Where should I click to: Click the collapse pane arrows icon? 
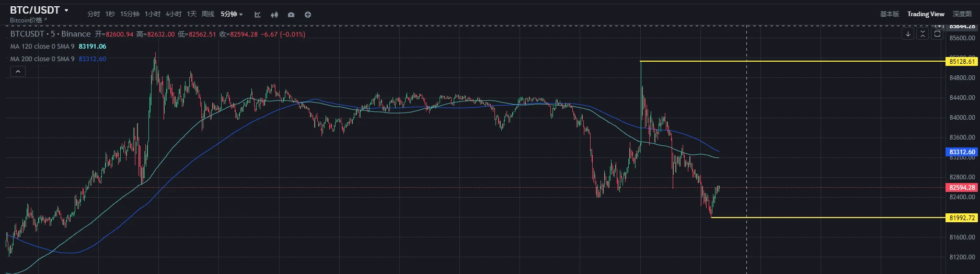pyautogui.click(x=923, y=34)
